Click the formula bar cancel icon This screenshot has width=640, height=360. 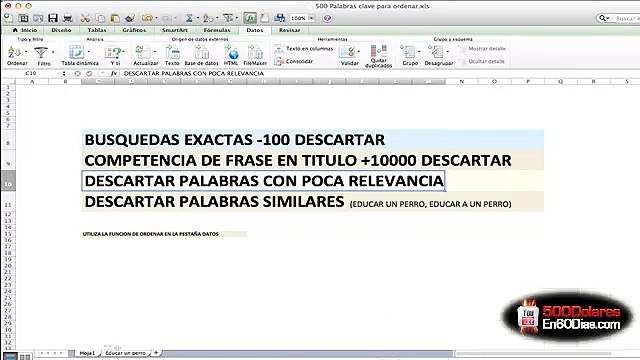point(78,73)
